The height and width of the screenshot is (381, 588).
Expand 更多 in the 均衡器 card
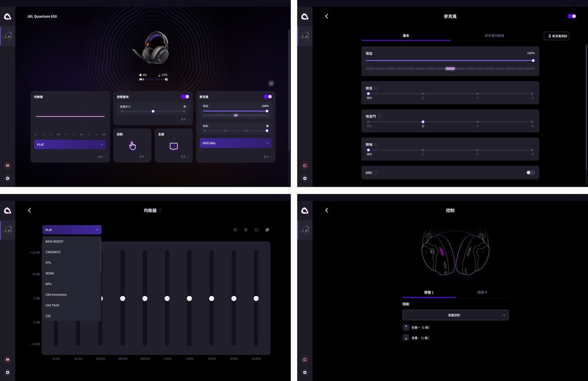(102, 157)
